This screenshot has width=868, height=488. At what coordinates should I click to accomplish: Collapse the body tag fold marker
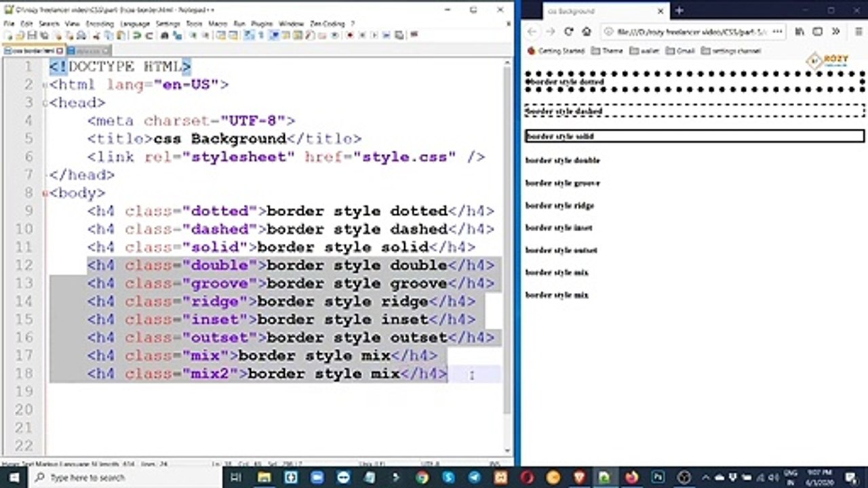(45, 193)
